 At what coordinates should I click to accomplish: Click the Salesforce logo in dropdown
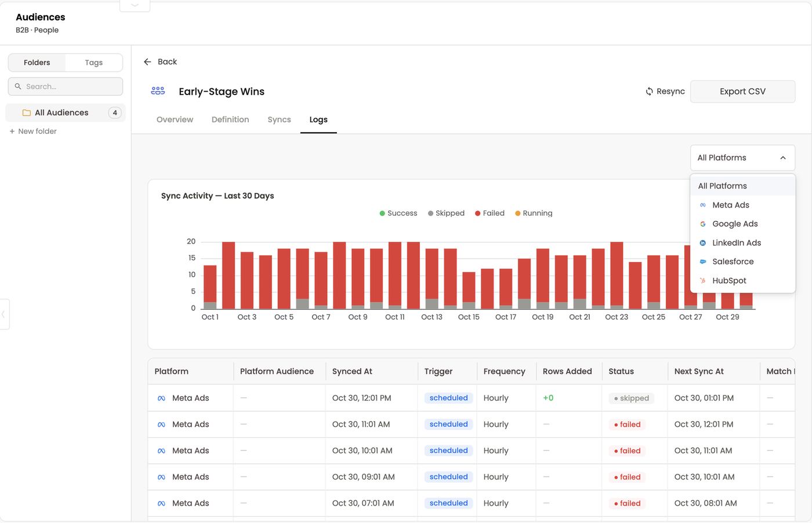coord(703,261)
